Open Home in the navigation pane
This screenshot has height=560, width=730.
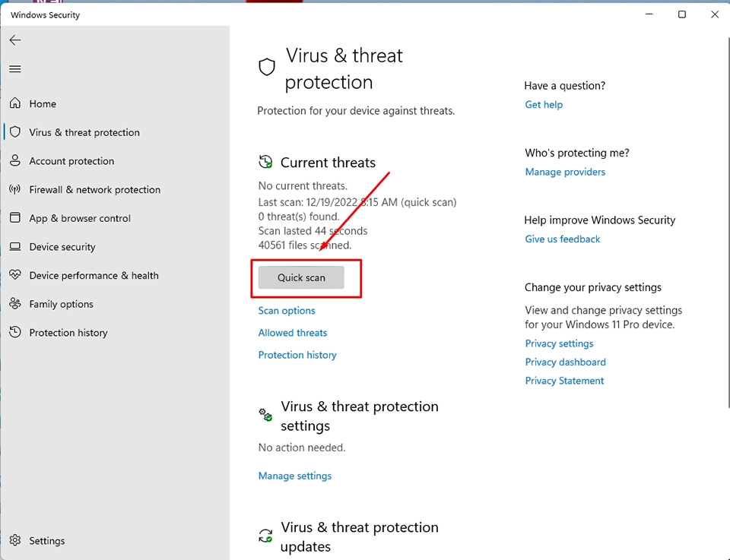pyautogui.click(x=43, y=103)
